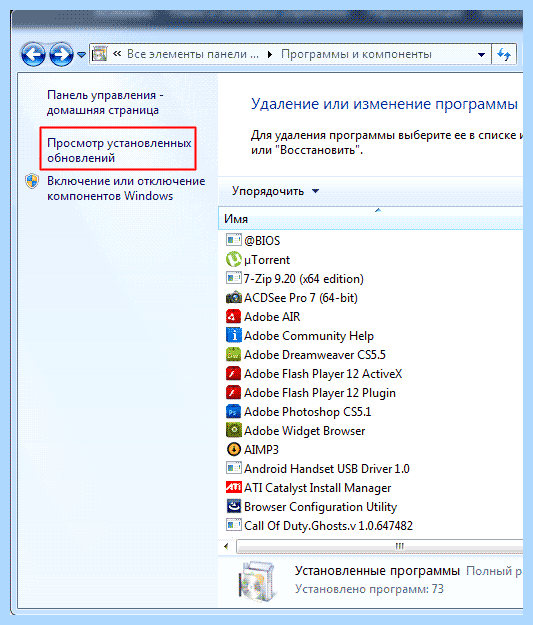Screen dimensions: 533x625
Task: Click the @BIOS program icon
Action: (x=234, y=240)
